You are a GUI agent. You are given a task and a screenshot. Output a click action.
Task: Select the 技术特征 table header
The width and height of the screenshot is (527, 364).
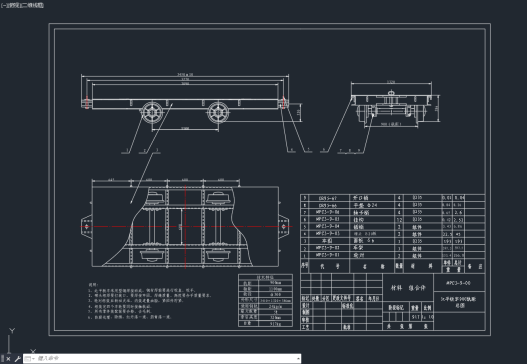[265, 277]
